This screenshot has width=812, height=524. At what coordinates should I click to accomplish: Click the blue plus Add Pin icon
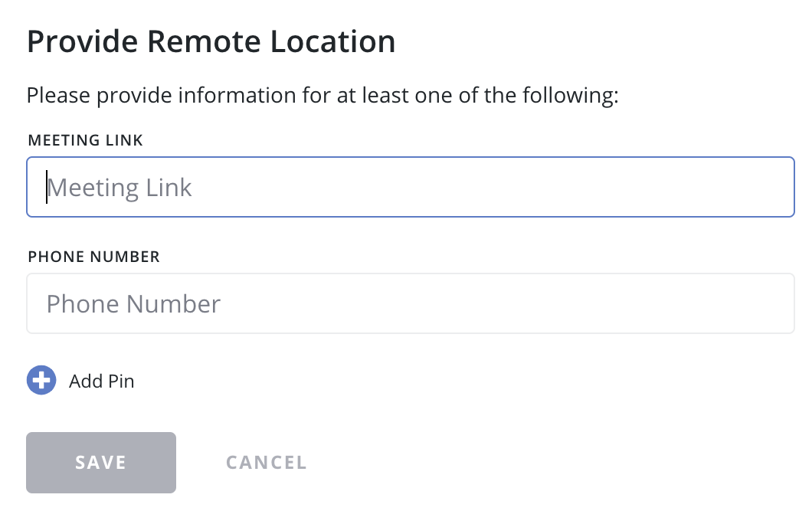click(41, 381)
